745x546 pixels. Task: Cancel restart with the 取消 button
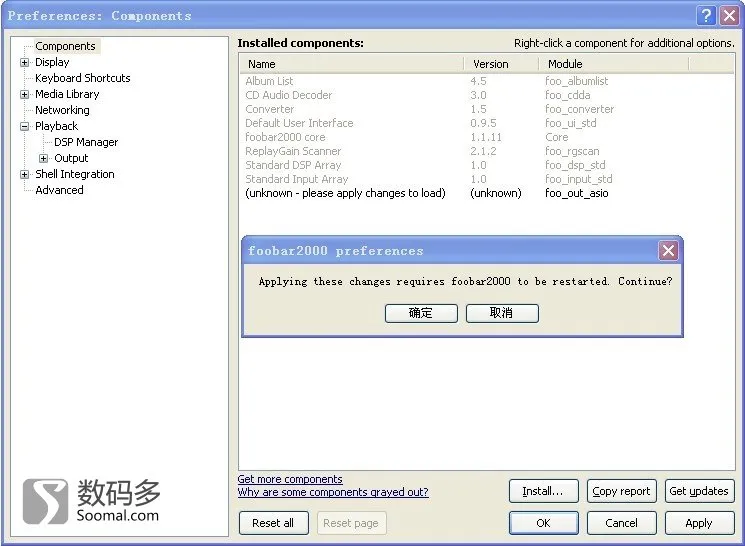pyautogui.click(x=502, y=313)
